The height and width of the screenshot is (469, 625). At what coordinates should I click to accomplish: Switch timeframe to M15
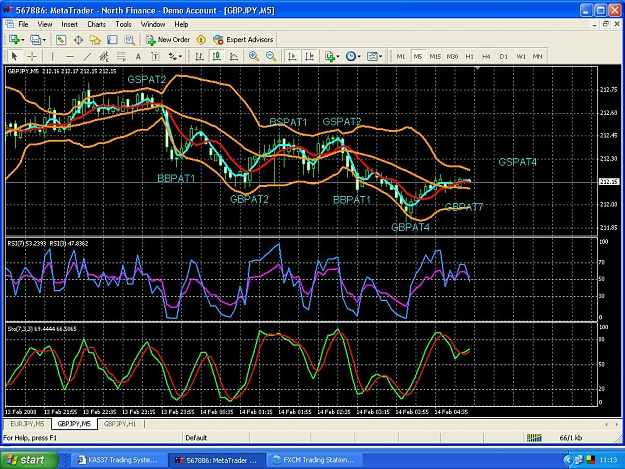click(435, 57)
